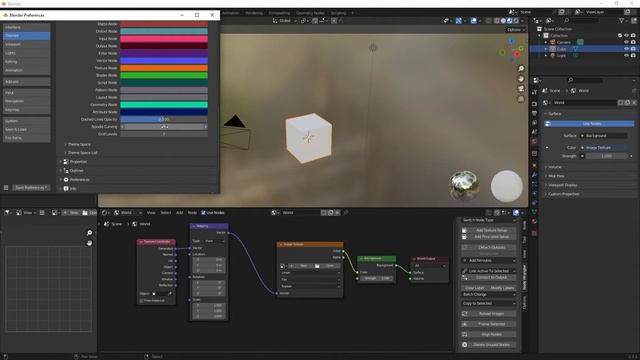The width and height of the screenshot is (640, 360).
Task: Open the preferences hamburger menu
Action: click(6, 188)
